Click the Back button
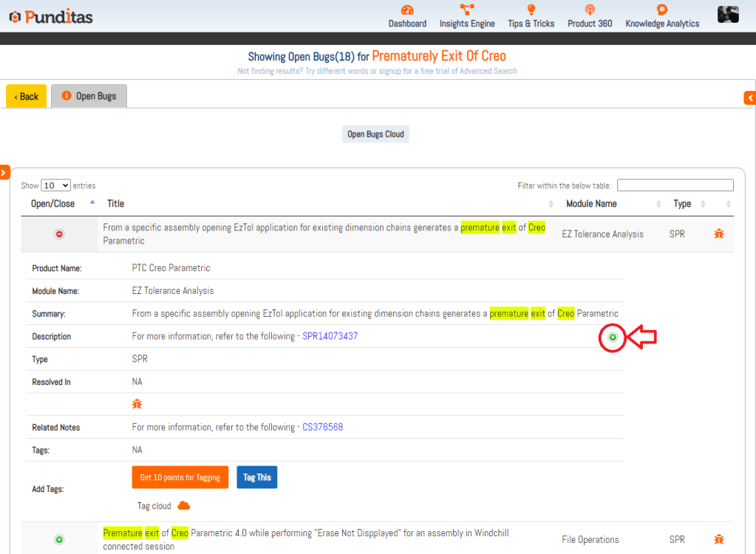 tap(27, 96)
